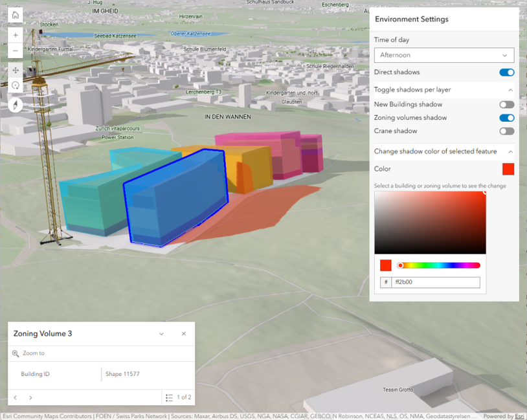527x420 pixels.
Task: Click the Home default view icon
Action: tap(16, 16)
